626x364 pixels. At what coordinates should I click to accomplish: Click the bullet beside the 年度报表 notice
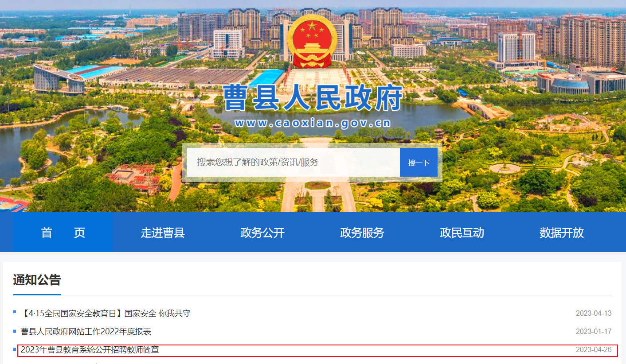click(15, 331)
